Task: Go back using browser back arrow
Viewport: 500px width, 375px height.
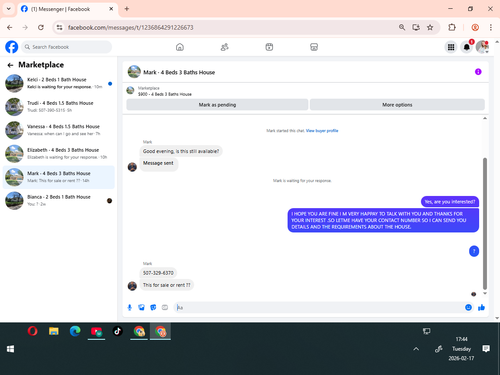Action: click(10, 27)
